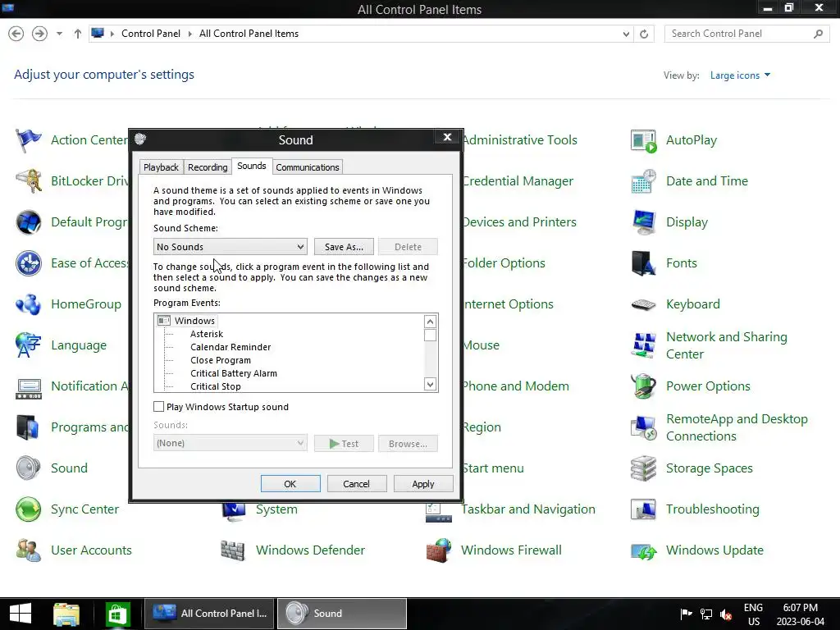Switch to All Control Panel Items taskbar button
This screenshot has height=630, width=840.
pos(209,614)
